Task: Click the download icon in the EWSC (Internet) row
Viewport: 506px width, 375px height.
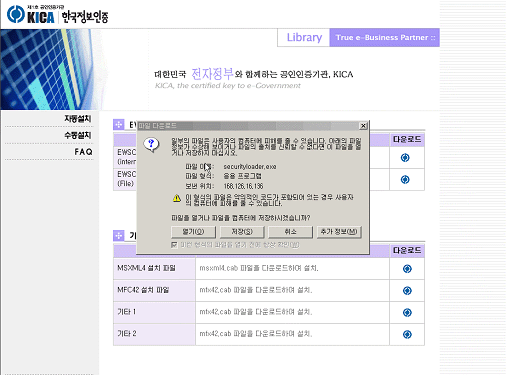Action: point(405,157)
